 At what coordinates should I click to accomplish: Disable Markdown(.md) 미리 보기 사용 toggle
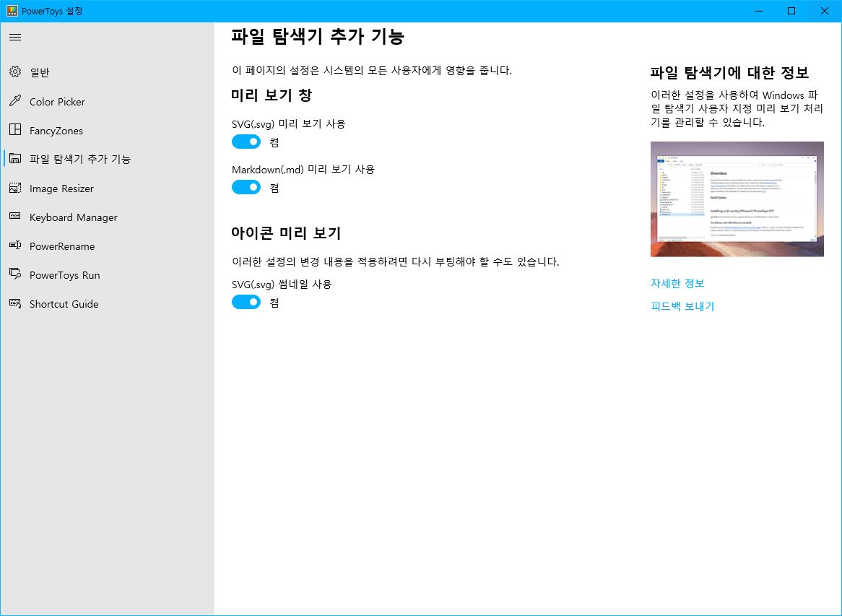coord(246,188)
